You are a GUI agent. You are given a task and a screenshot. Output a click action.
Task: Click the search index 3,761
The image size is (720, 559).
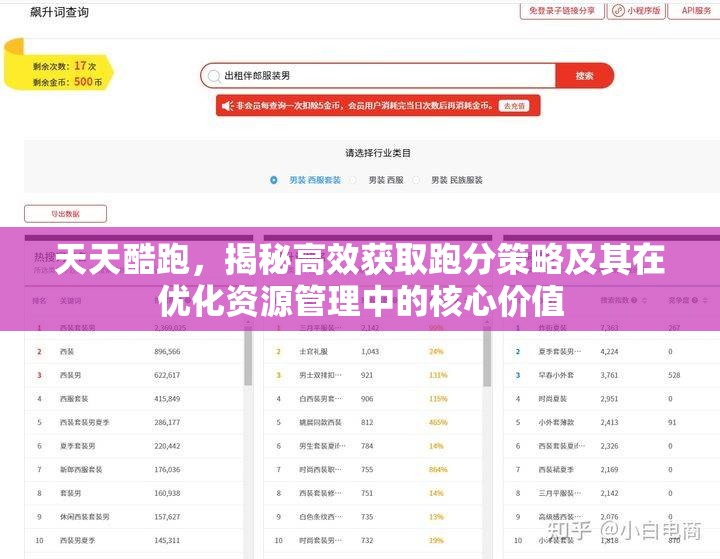pyautogui.click(x=609, y=375)
